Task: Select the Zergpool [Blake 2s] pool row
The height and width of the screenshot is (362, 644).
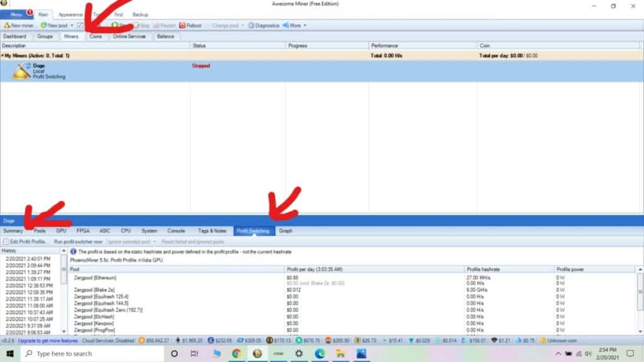Action: [x=94, y=290]
